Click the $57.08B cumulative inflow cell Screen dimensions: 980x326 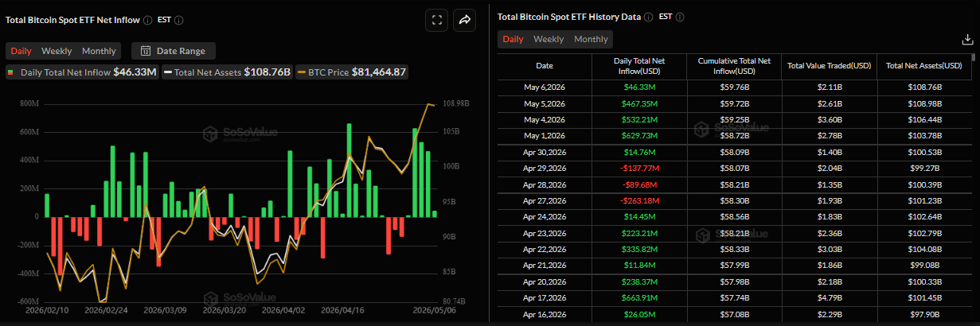(734, 315)
